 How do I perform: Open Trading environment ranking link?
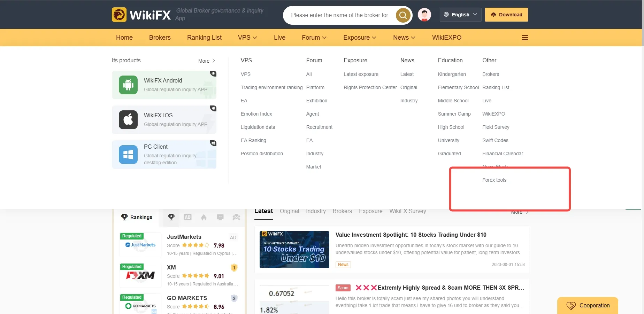tap(271, 87)
